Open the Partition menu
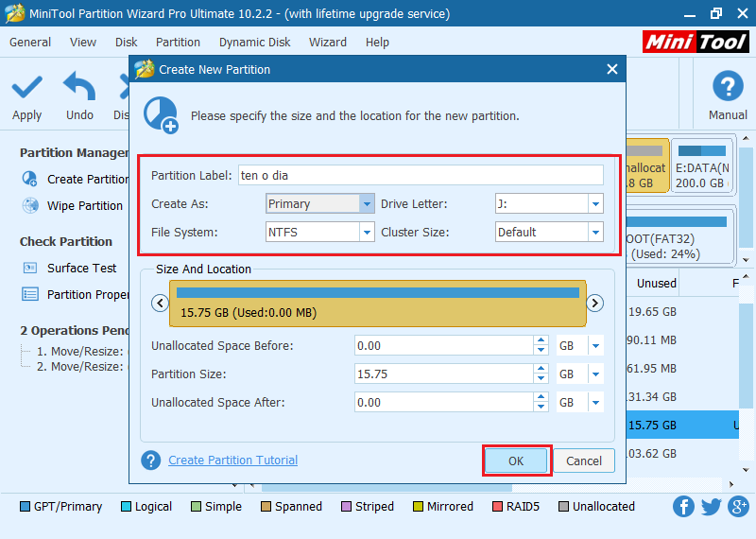This screenshot has width=756, height=539. point(178,43)
